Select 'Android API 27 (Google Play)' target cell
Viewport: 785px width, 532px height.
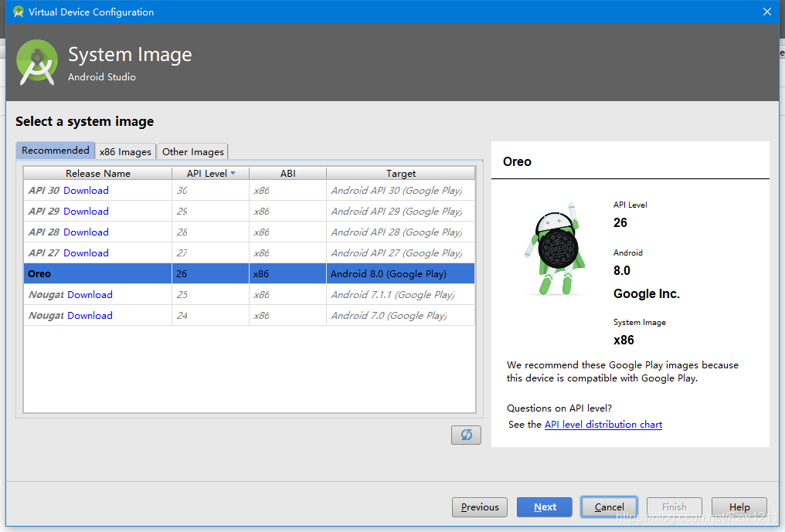[400, 252]
